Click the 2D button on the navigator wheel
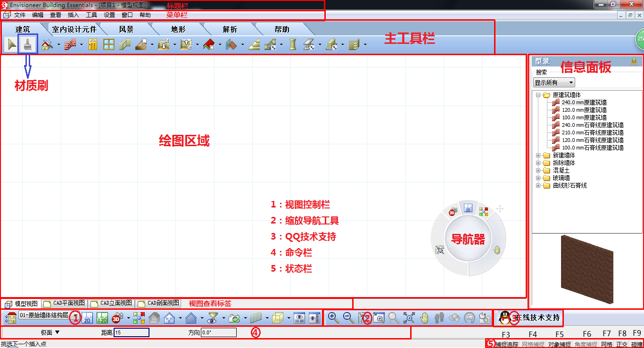The image size is (644, 348). [x=468, y=209]
